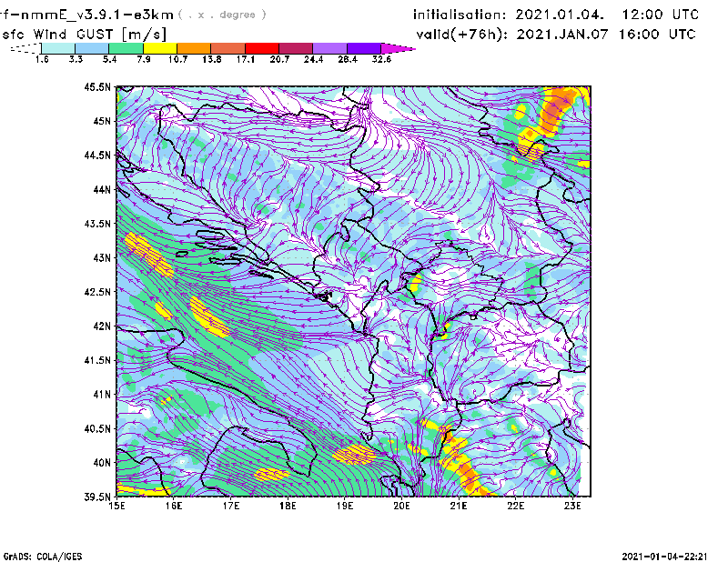
Task: Click the 18E longitude label
Action: tap(288, 506)
